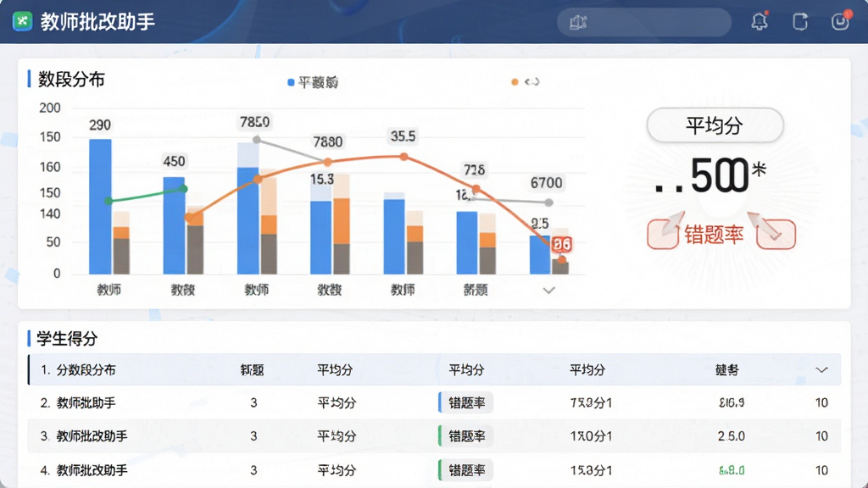Click the green 教师批改助手 app logo
This screenshot has width=868, height=488.
(22, 21)
